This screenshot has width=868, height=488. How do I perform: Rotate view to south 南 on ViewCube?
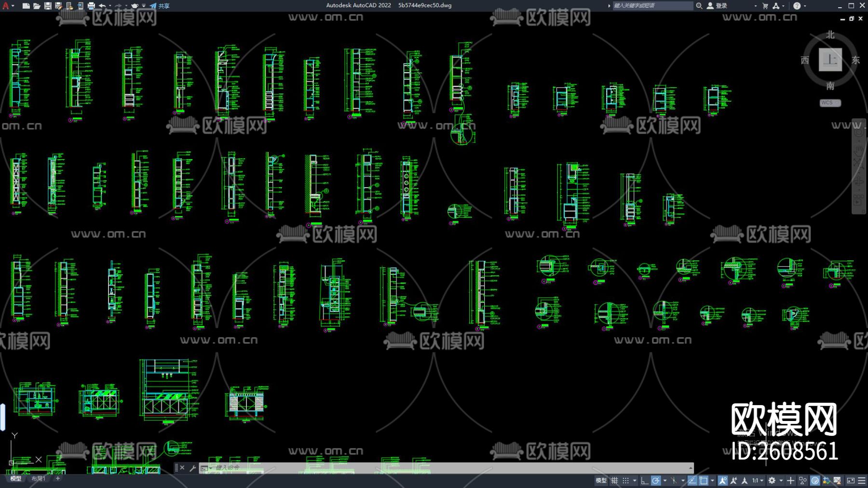click(x=830, y=86)
